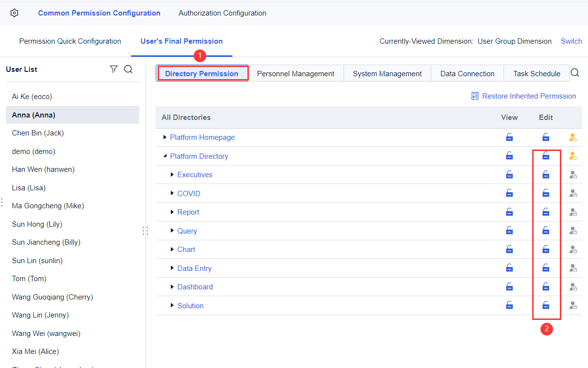Click permission detail icon for Platform Directory
This screenshot has width=588, height=368.
(x=573, y=156)
